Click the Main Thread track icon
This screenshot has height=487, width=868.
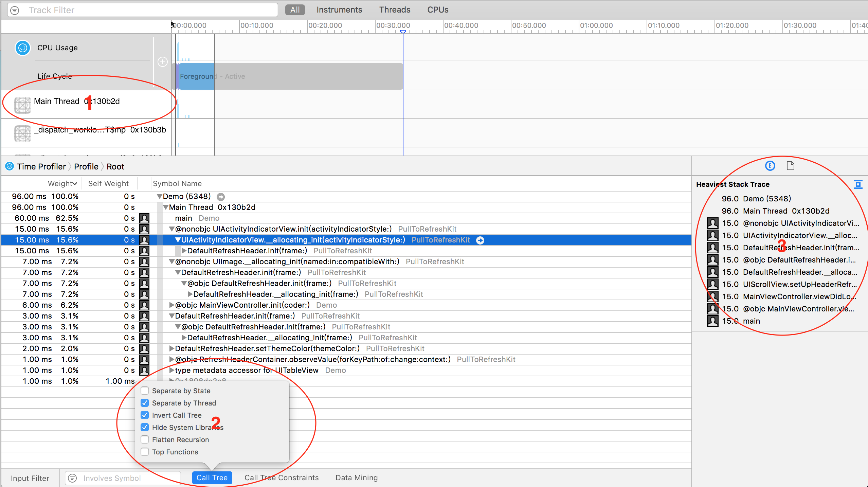pos(23,105)
